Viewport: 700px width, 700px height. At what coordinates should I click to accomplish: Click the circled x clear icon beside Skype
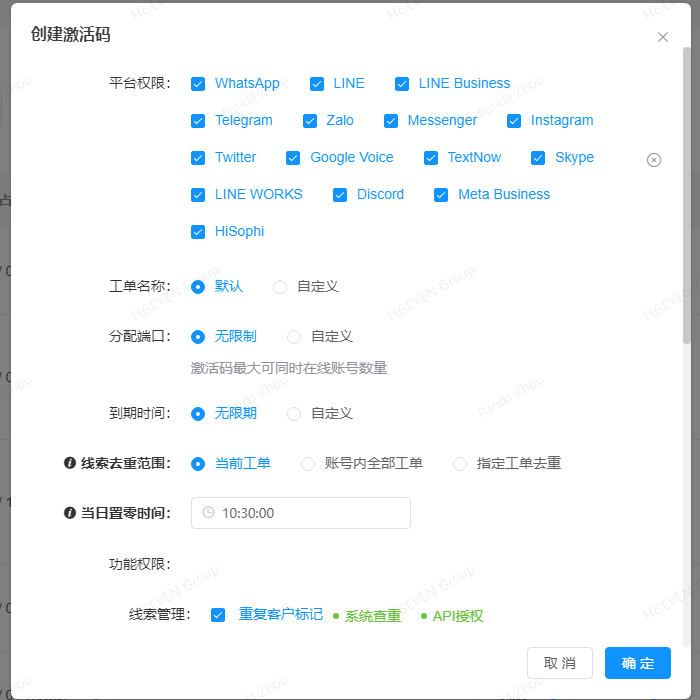[654, 160]
